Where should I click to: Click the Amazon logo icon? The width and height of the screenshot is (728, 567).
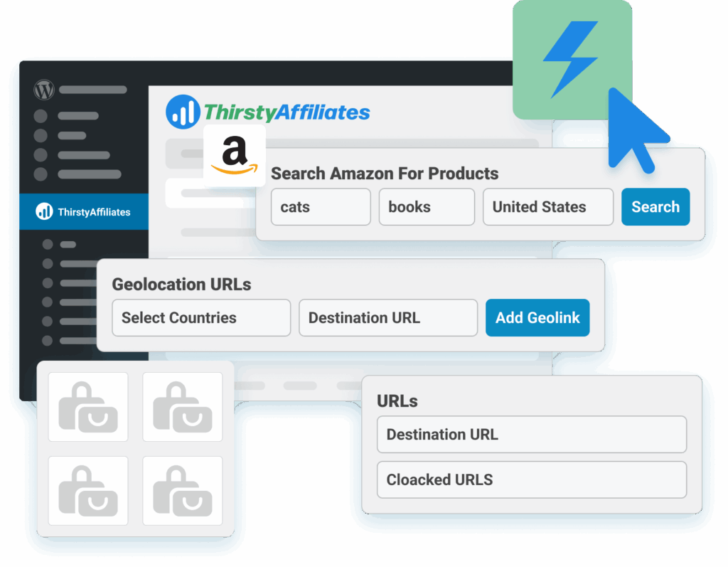[235, 155]
